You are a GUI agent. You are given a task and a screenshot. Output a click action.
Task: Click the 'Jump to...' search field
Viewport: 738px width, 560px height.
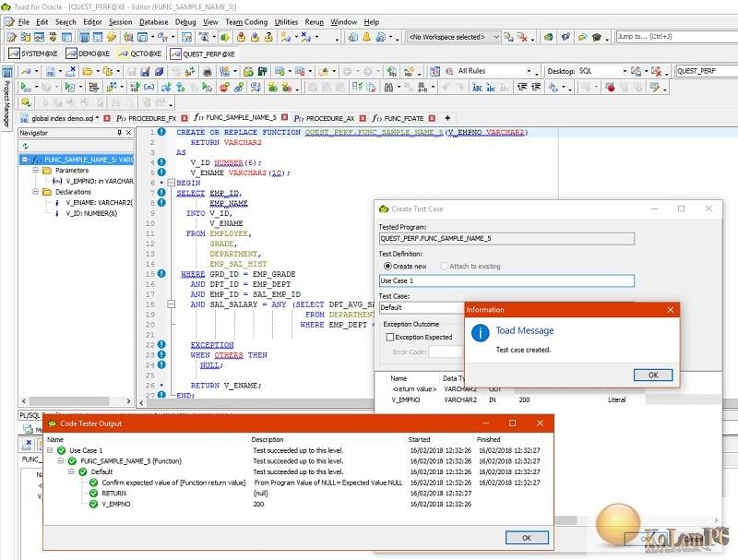[x=676, y=37]
